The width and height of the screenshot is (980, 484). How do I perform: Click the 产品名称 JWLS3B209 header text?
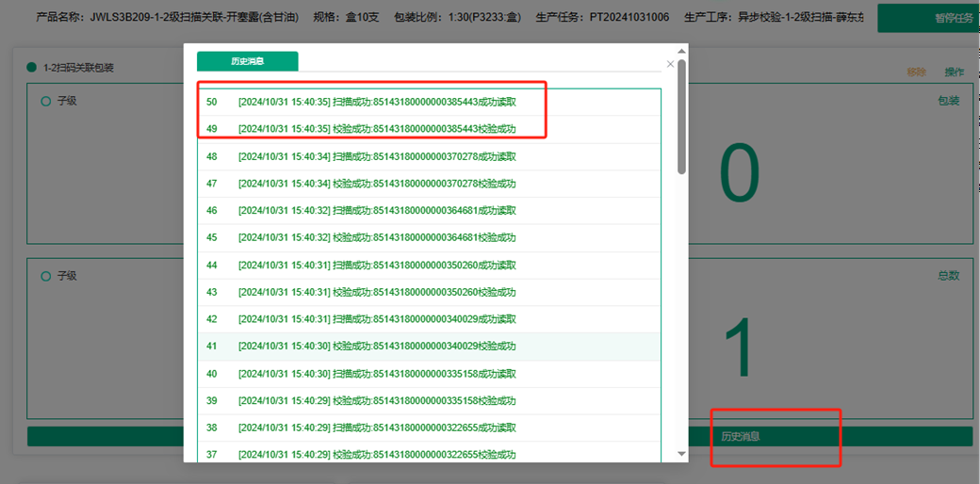[170, 18]
